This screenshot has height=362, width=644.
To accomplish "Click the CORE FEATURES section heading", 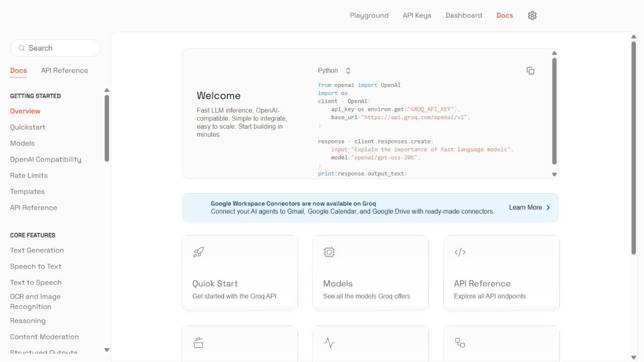I will click(33, 235).
